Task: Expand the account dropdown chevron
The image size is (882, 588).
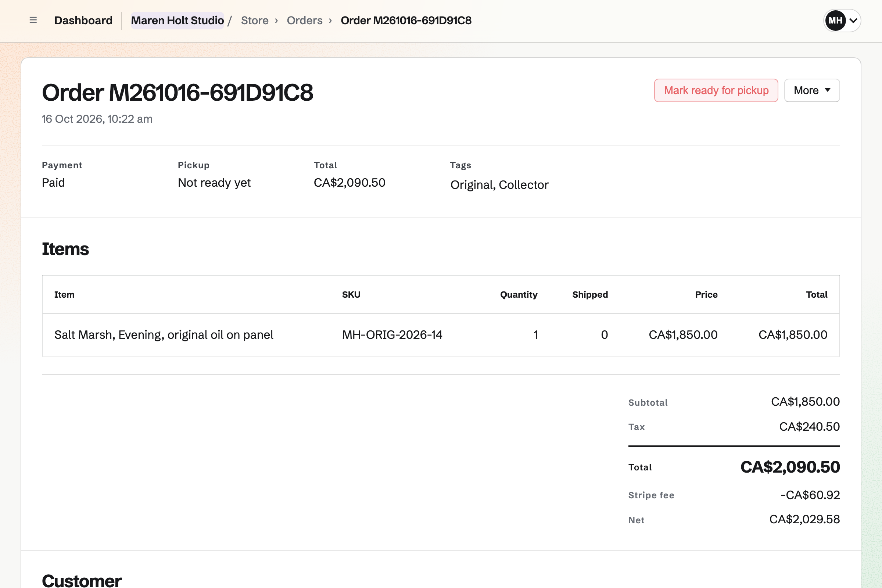Action: point(853,21)
